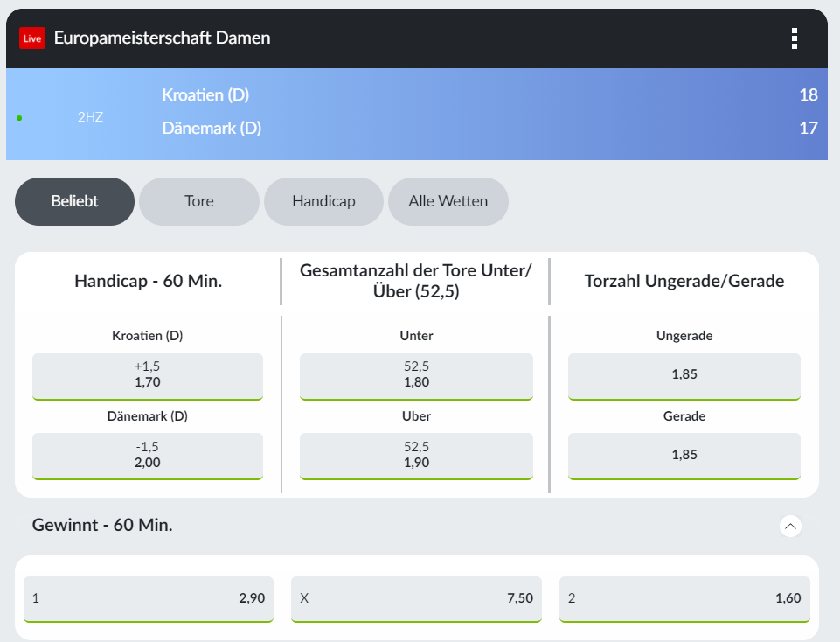
Task: Click the Europameisterschaft Damen title
Action: 162,38
